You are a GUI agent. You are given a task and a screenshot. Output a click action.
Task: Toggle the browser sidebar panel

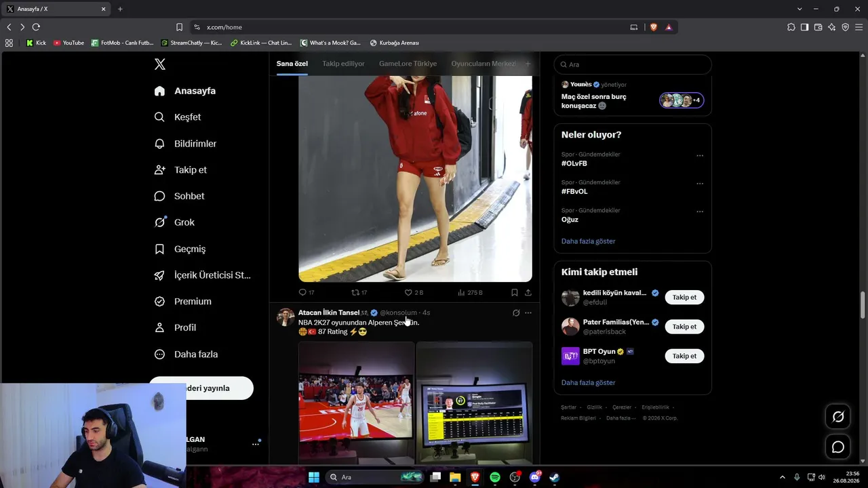tap(804, 27)
